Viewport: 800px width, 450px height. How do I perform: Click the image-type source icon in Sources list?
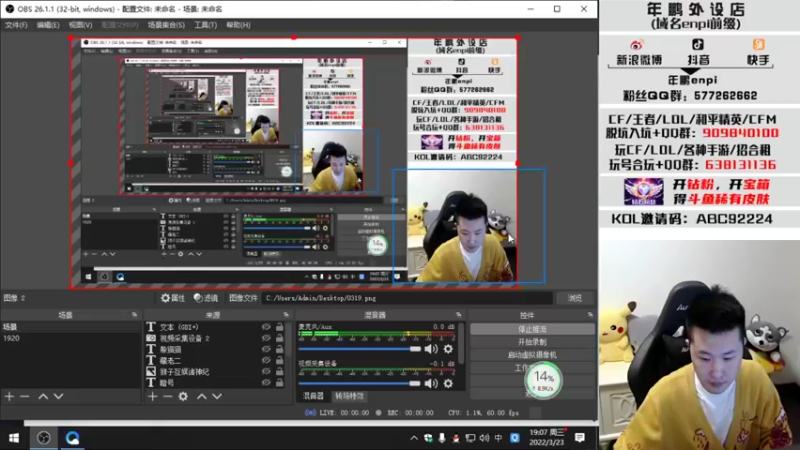[x=151, y=371]
